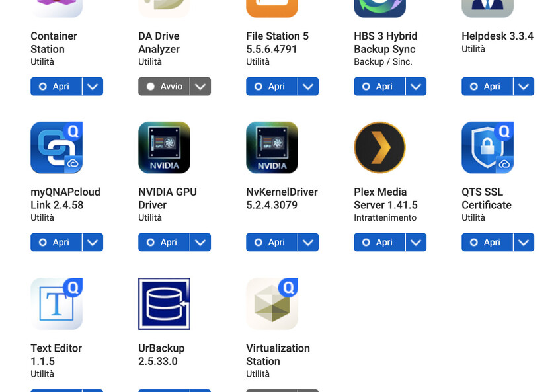Click the Container Station title
The height and width of the screenshot is (392, 558).
click(54, 42)
